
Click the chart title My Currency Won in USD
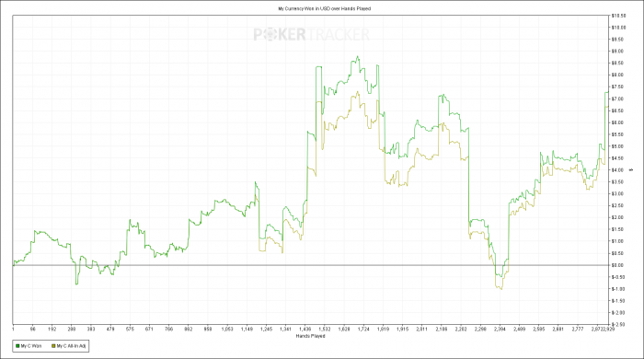coord(325,8)
